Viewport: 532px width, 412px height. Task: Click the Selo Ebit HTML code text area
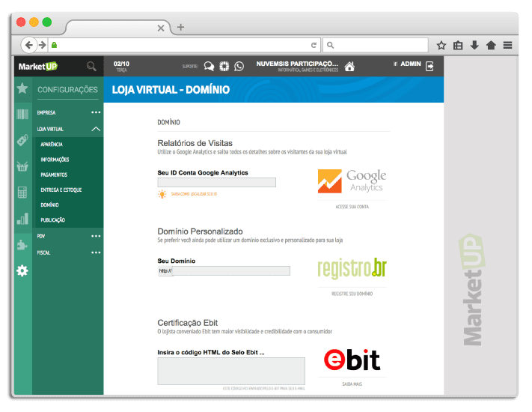231,371
